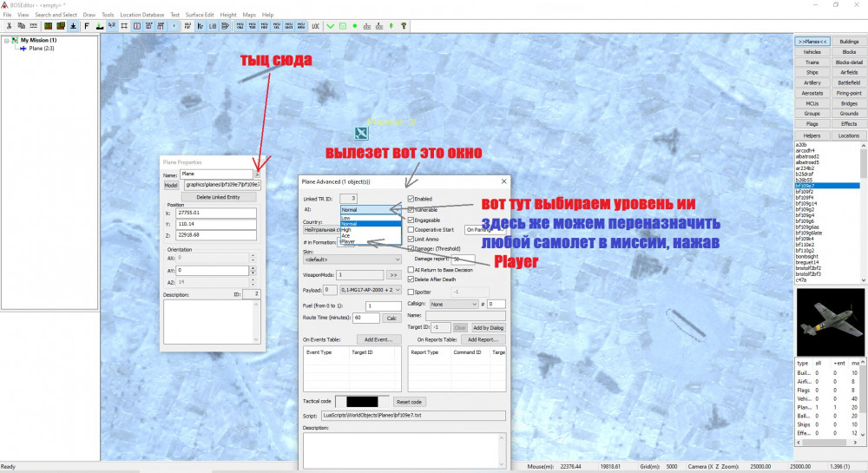
Task: Click the green circle toolbar icon
Action: [x=354, y=26]
